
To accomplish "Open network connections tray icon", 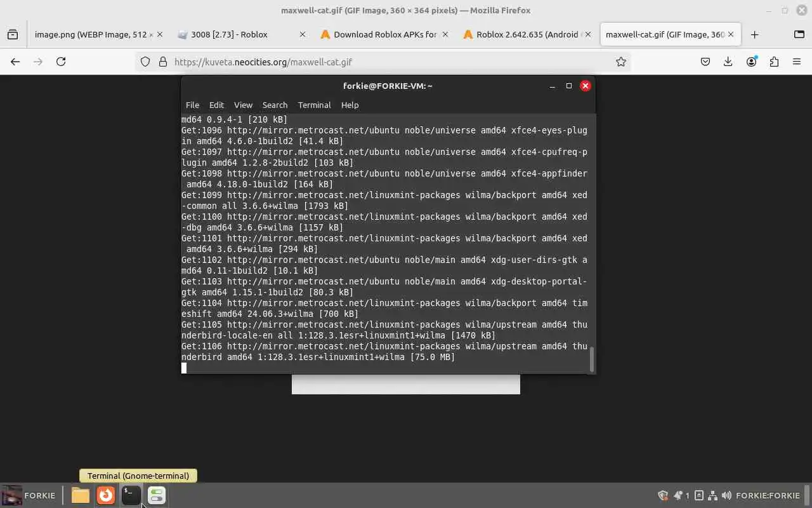I will click(713, 495).
